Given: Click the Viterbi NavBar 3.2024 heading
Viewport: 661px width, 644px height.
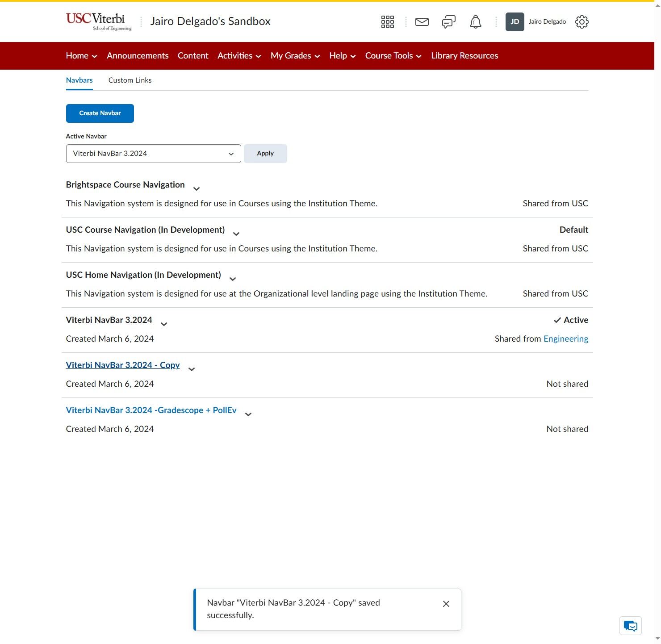Looking at the screenshot, I should pyautogui.click(x=109, y=320).
